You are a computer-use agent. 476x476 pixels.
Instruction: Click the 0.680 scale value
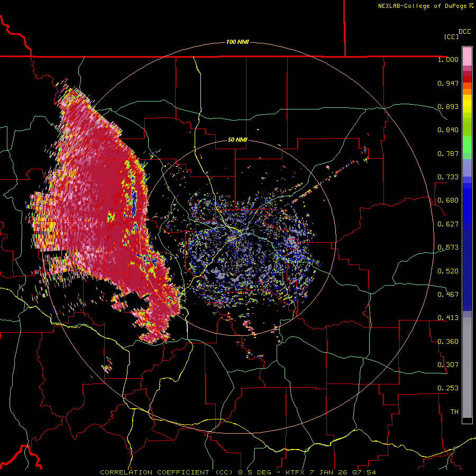point(448,200)
